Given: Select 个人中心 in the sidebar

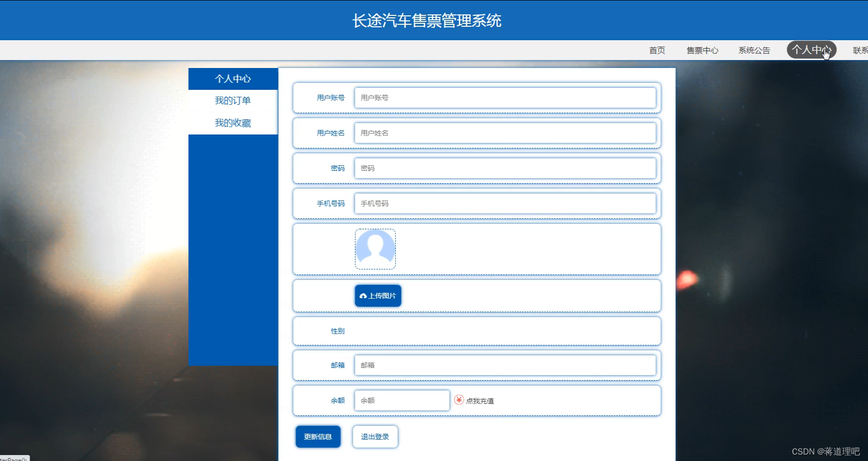Looking at the screenshot, I should [x=232, y=78].
